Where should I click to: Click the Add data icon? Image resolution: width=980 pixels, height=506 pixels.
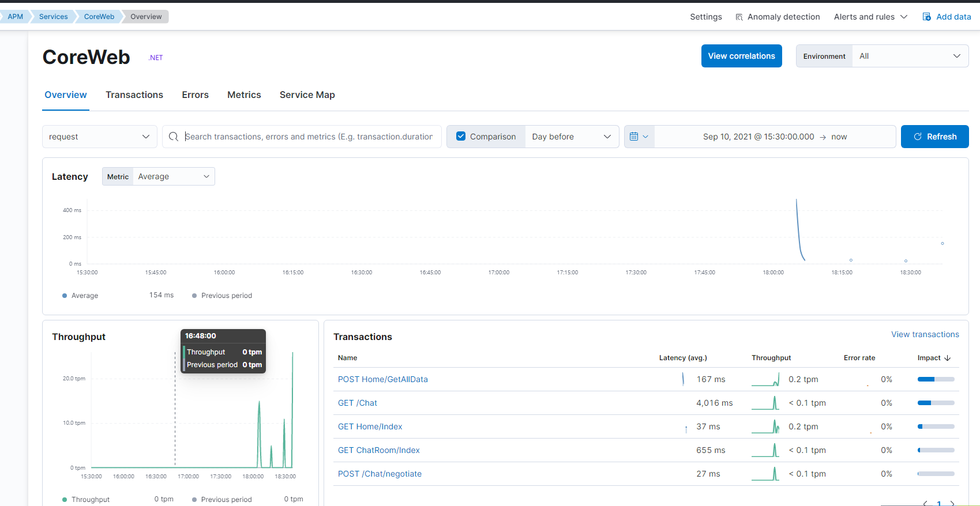[x=926, y=17]
